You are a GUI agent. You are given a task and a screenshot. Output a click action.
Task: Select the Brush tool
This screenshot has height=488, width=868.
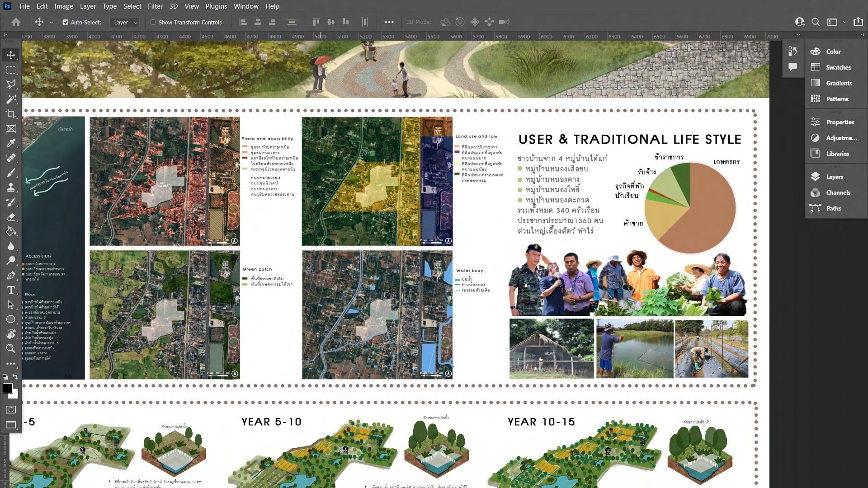pyautogui.click(x=11, y=173)
